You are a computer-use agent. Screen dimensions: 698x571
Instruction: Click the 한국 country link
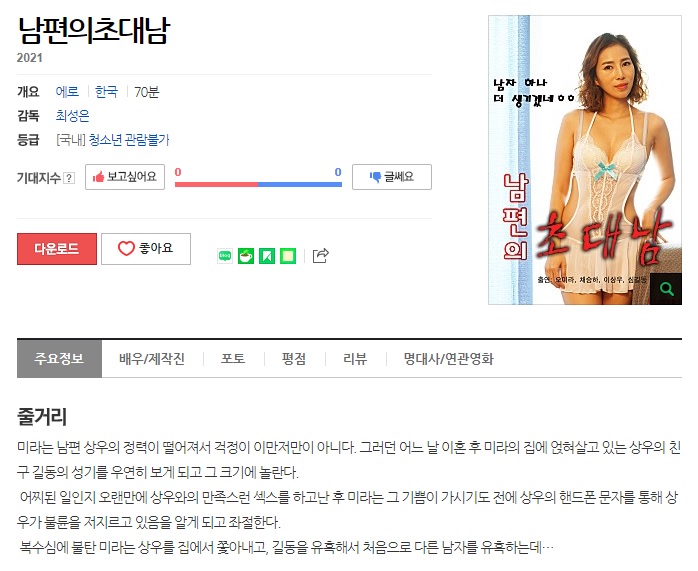(x=106, y=92)
